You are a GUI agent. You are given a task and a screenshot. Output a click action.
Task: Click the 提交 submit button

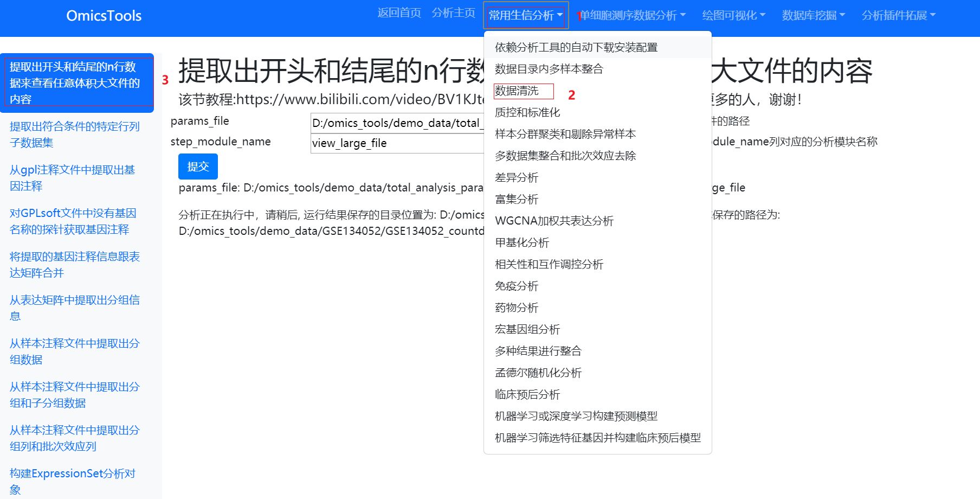[197, 167]
